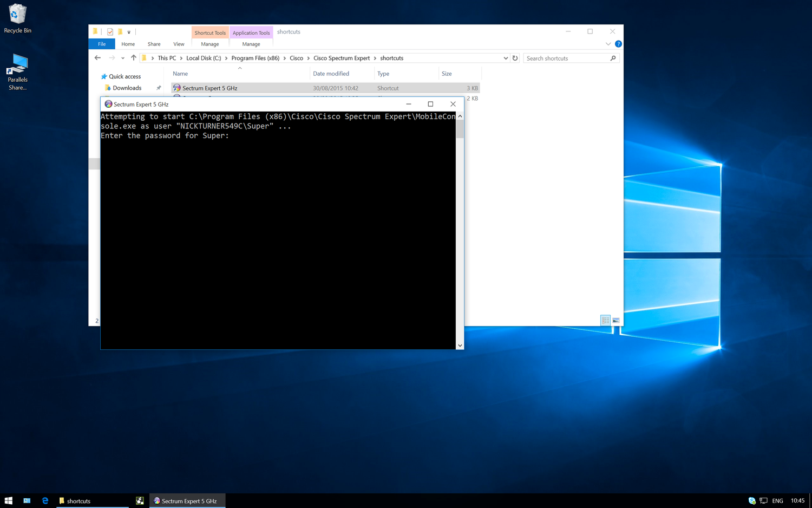Click This PC in the address breadcrumb
The width and height of the screenshot is (812, 508).
167,58
